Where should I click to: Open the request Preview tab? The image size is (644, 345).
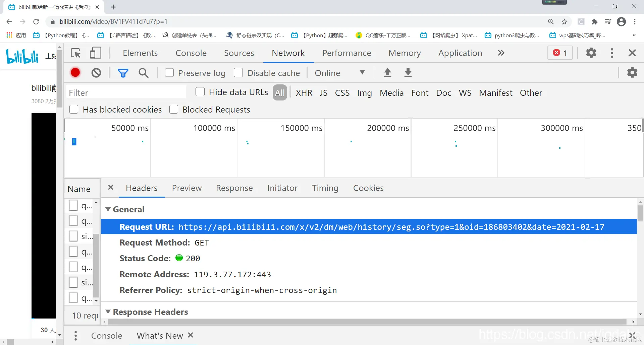click(x=187, y=188)
